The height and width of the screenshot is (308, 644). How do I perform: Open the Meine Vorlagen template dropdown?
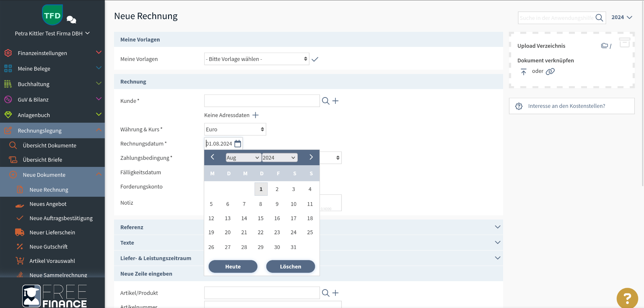pos(256,59)
